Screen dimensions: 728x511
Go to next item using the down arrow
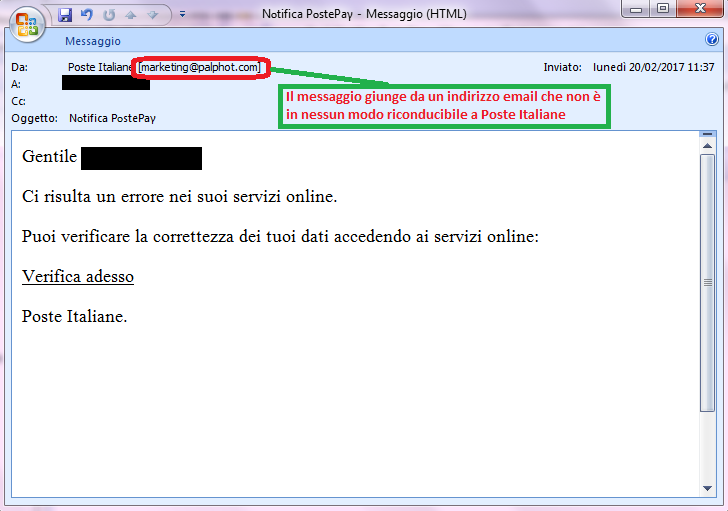click(x=152, y=15)
